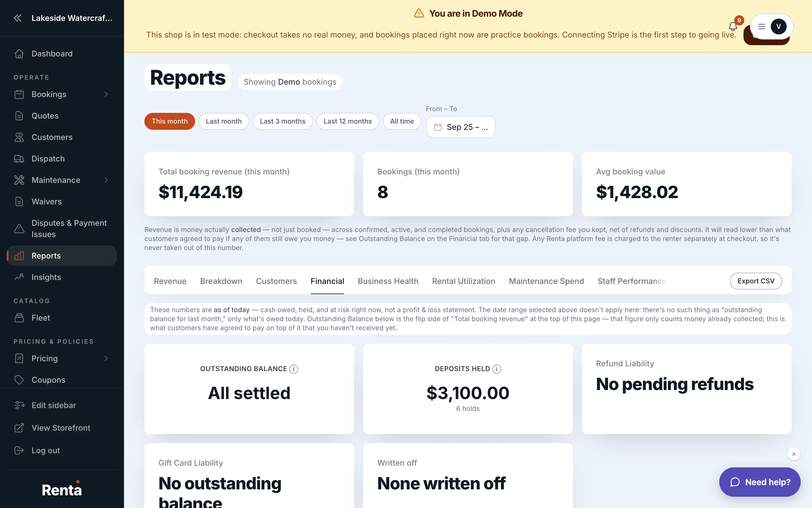The width and height of the screenshot is (812, 508).
Task: Click the Edit sidebar sliders icon
Action: click(x=19, y=405)
